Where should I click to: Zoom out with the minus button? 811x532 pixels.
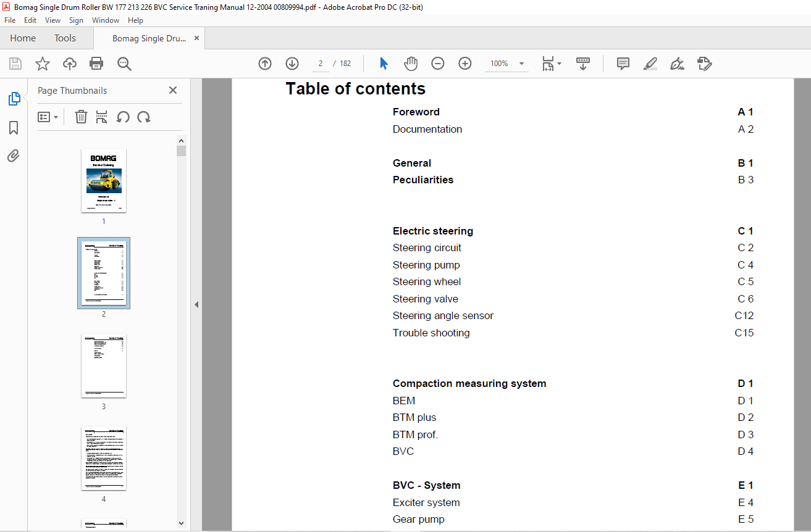[438, 64]
